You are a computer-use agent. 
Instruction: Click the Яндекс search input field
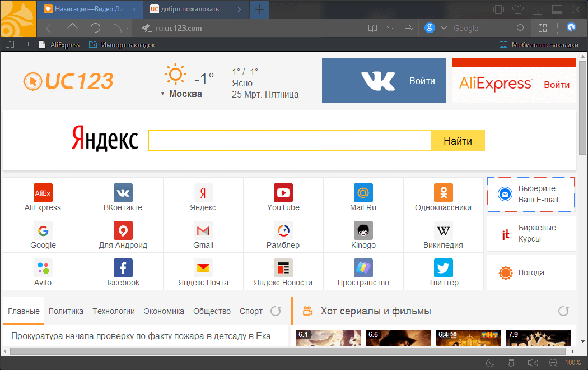tap(290, 140)
